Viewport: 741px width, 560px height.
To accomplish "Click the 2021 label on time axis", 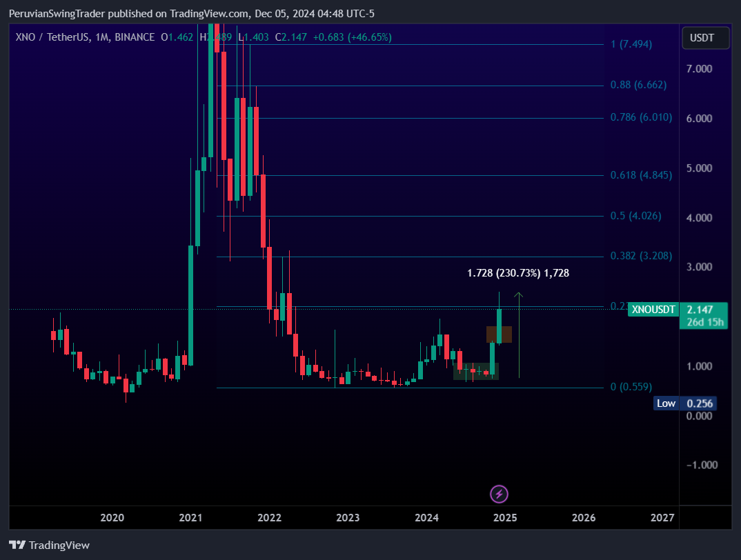I will click(190, 517).
